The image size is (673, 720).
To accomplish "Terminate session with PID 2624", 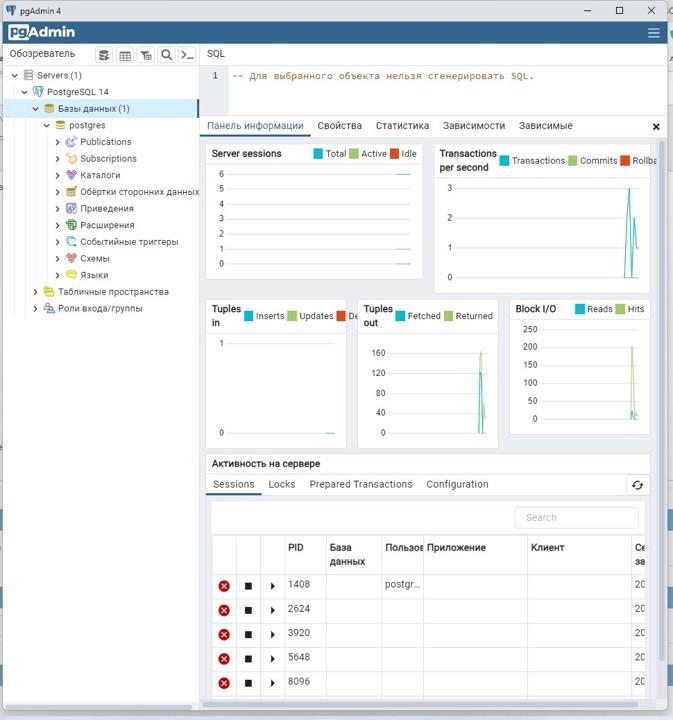I will (x=224, y=610).
